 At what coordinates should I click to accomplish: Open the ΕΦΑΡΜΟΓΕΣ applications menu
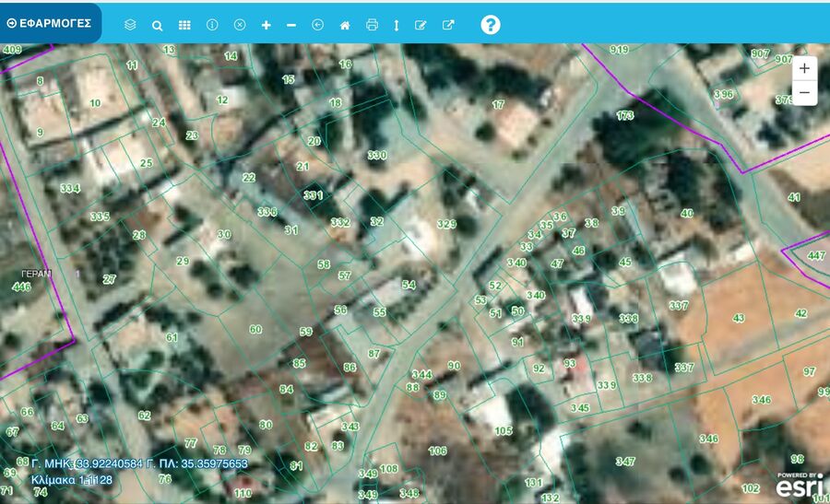click(51, 23)
